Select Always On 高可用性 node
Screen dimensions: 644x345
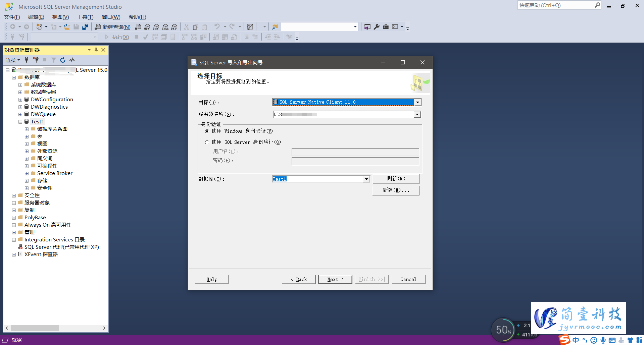pyautogui.click(x=48, y=225)
